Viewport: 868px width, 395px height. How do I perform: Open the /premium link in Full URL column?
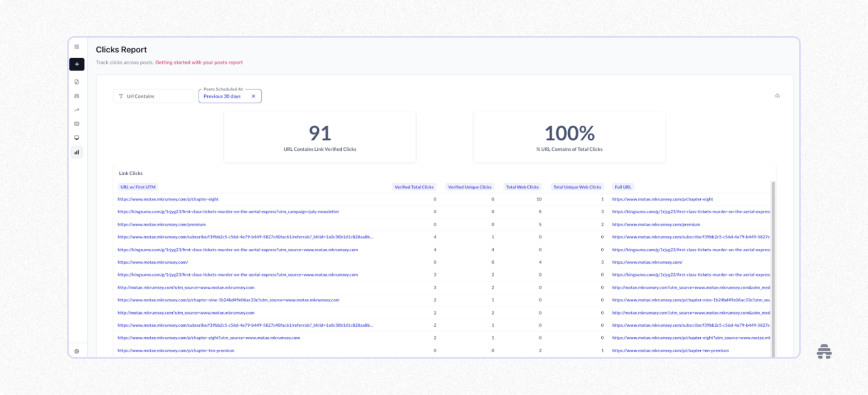(x=656, y=225)
